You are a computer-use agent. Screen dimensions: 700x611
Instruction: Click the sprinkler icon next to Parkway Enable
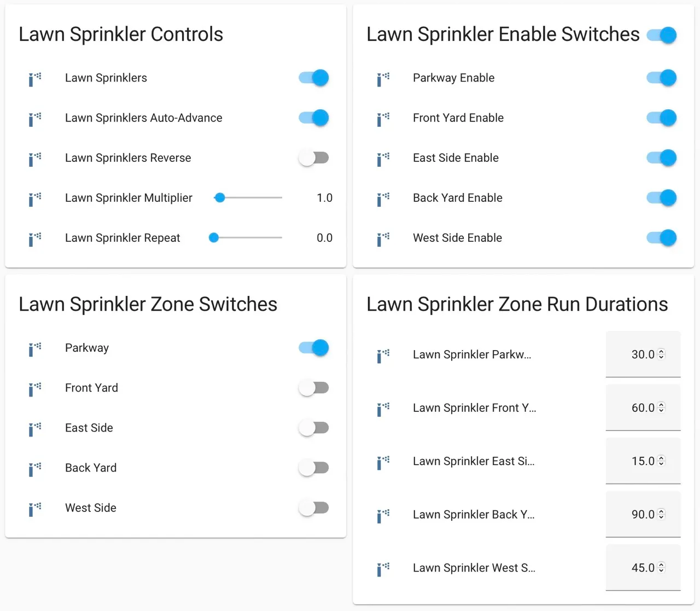tap(383, 79)
